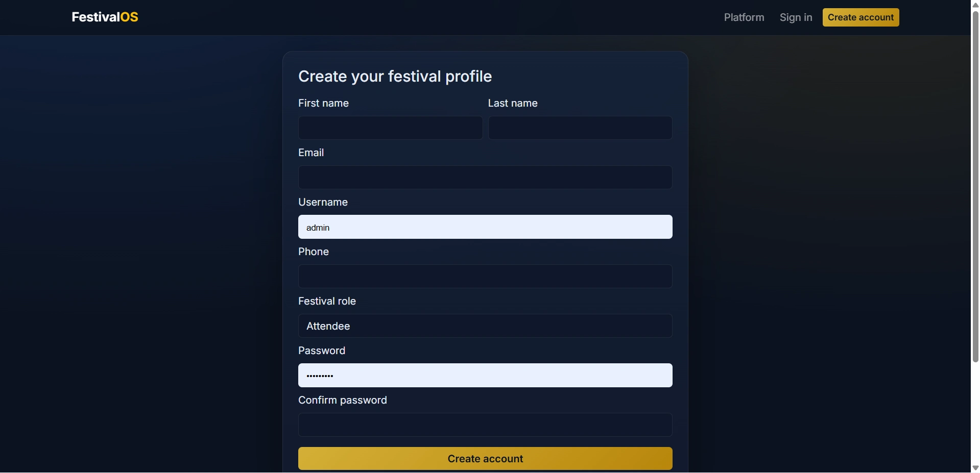Click the Create account button in header
This screenshot has height=473, width=980.
pos(861,17)
